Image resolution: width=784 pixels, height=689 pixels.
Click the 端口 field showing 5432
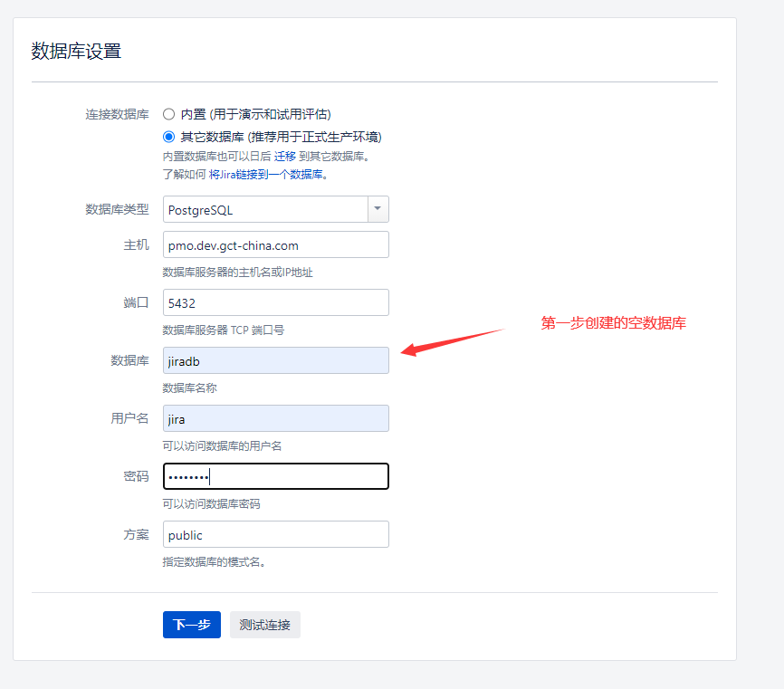pos(275,303)
